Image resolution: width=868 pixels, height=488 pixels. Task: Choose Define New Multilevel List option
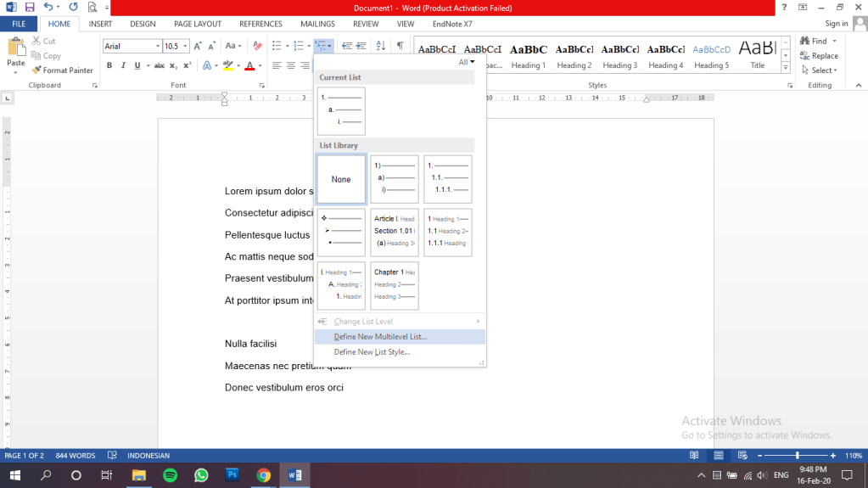coord(380,337)
